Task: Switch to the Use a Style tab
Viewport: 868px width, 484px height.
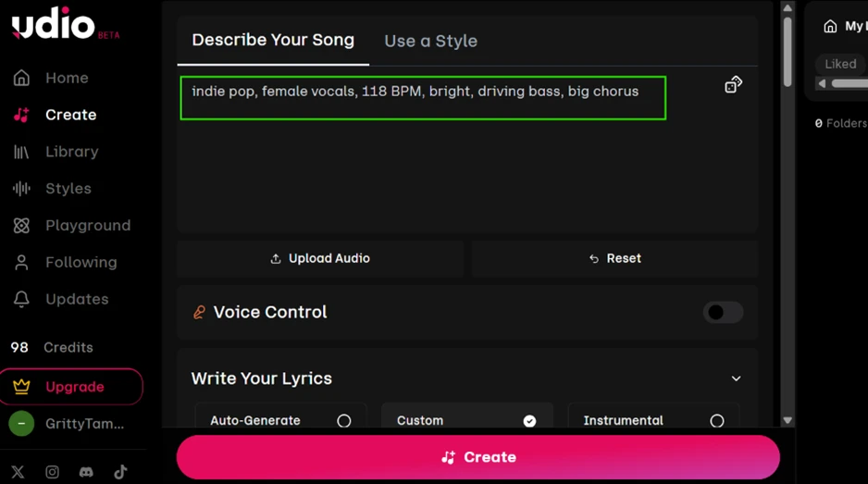Action: coord(430,41)
